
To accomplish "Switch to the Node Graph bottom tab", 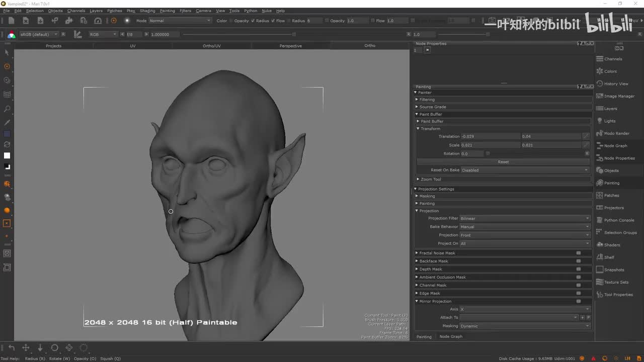I will [451, 336].
